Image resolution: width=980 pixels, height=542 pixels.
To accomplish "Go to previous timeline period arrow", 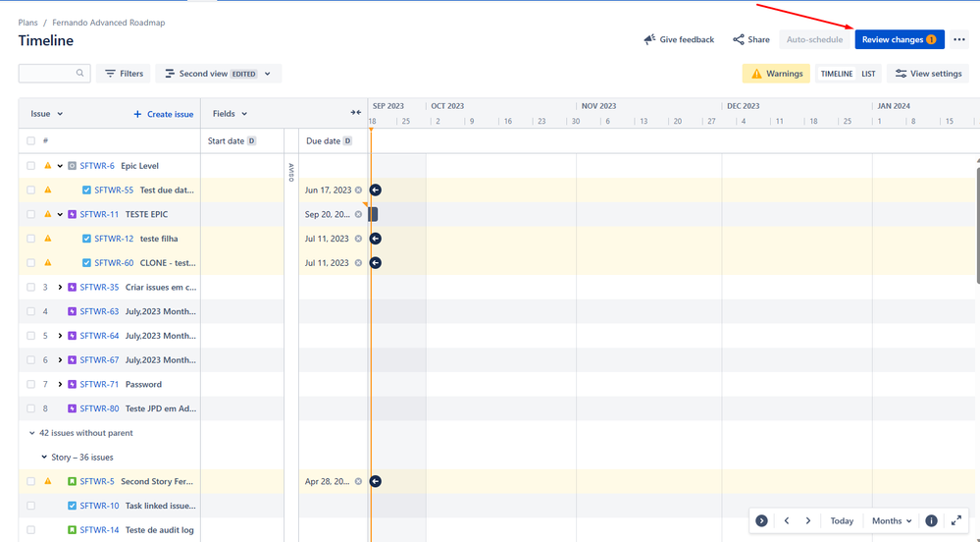I will [787, 520].
